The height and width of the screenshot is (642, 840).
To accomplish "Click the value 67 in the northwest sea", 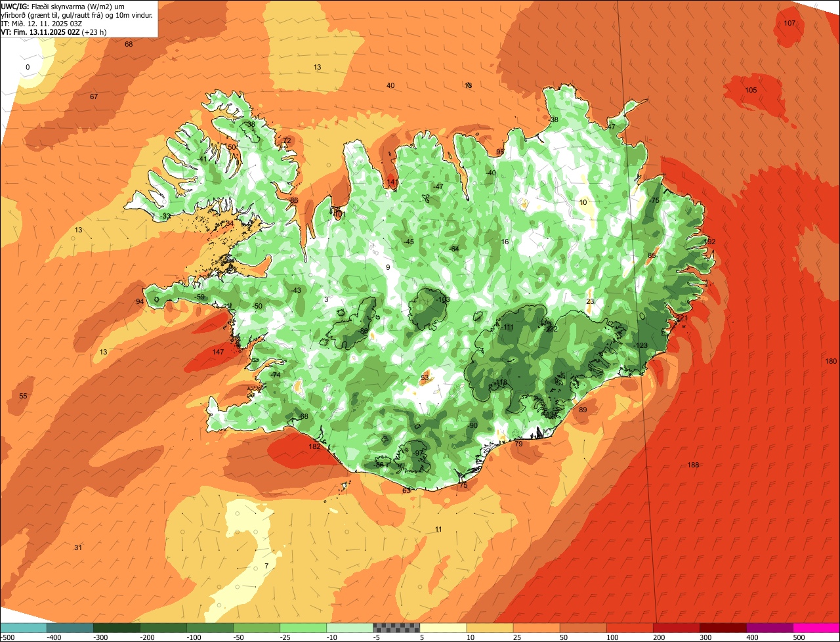I will coord(94,96).
